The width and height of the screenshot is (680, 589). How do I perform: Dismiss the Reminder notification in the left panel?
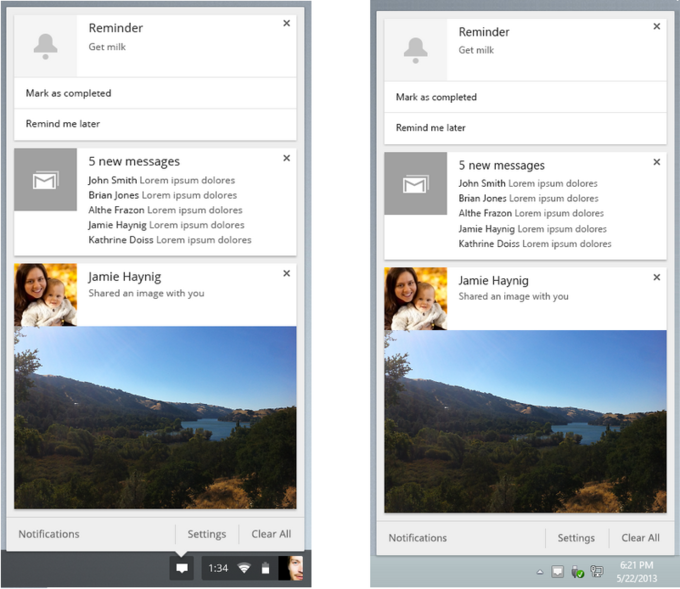pyautogui.click(x=287, y=23)
